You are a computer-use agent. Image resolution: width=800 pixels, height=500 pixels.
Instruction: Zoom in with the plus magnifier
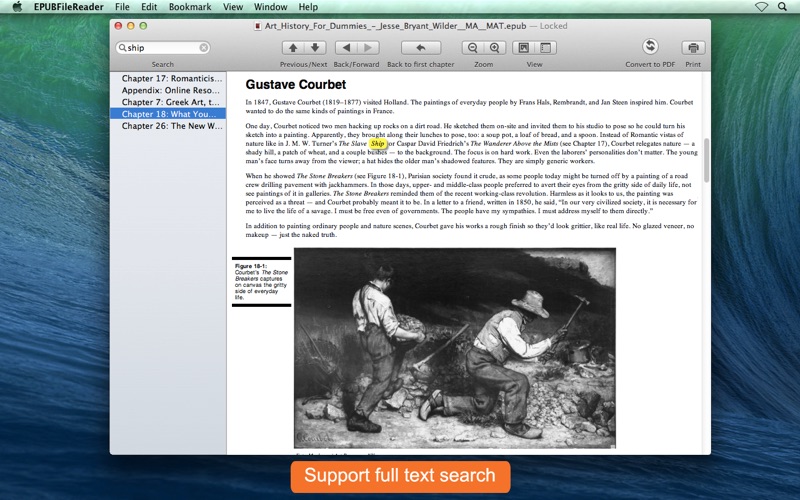(x=494, y=48)
